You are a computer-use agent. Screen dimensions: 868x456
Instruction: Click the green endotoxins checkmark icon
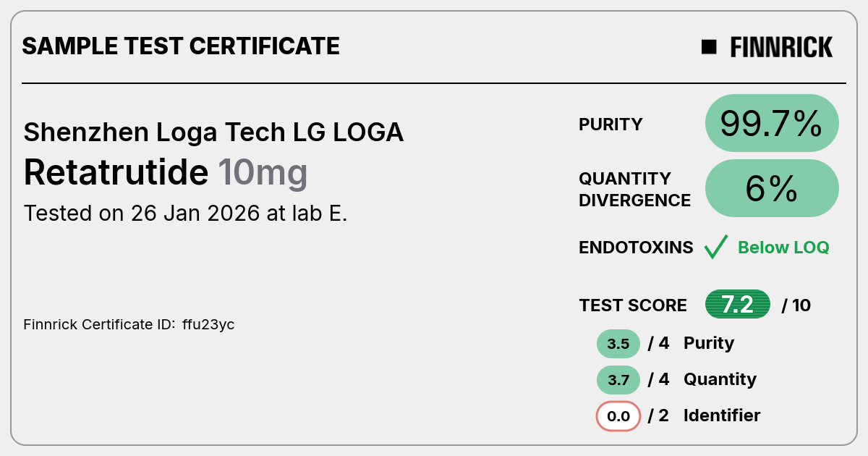[715, 248]
